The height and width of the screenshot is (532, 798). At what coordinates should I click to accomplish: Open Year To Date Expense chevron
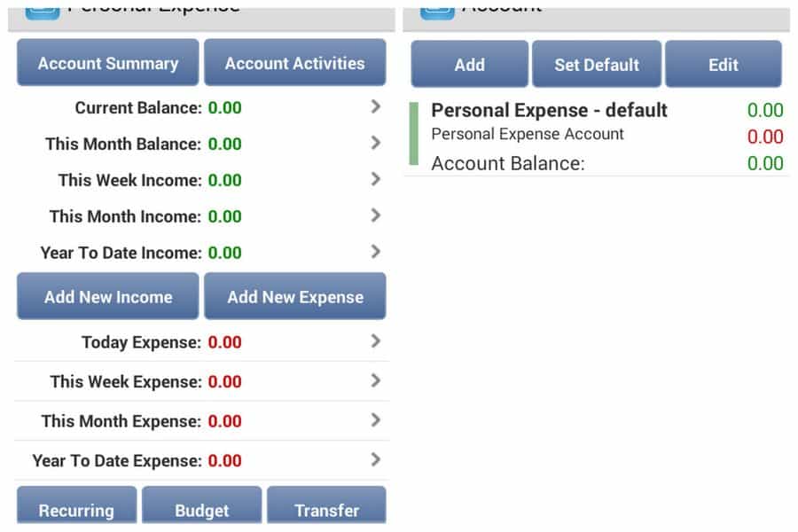click(376, 459)
